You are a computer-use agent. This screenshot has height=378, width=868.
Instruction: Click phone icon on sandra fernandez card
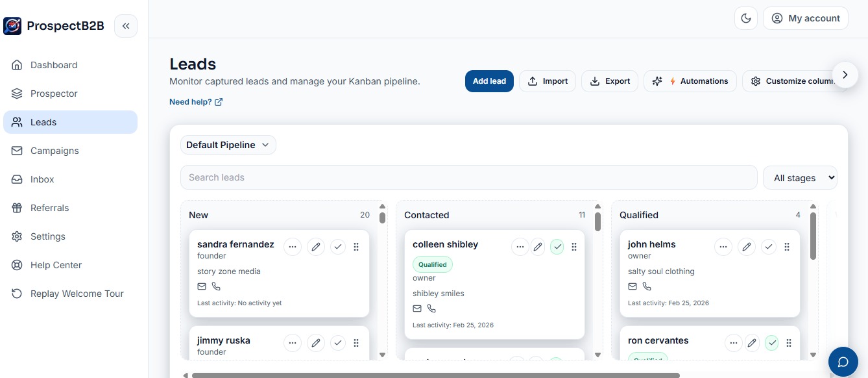tap(216, 286)
